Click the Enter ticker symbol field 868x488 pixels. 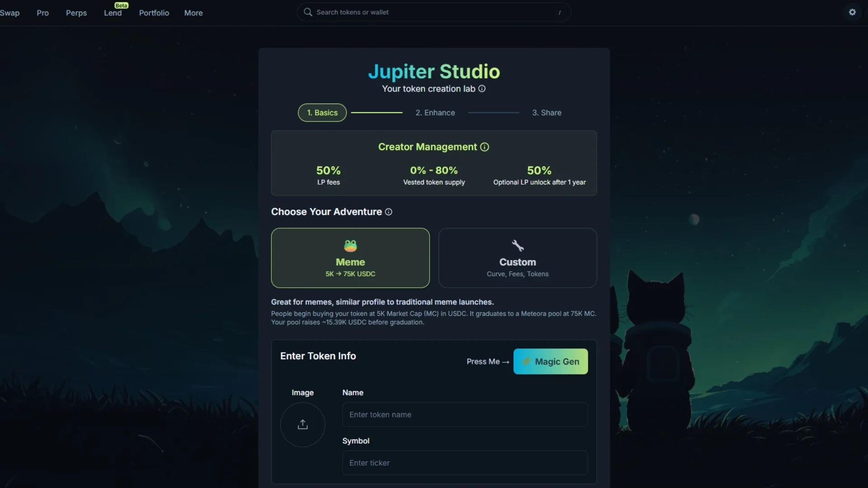tap(465, 463)
